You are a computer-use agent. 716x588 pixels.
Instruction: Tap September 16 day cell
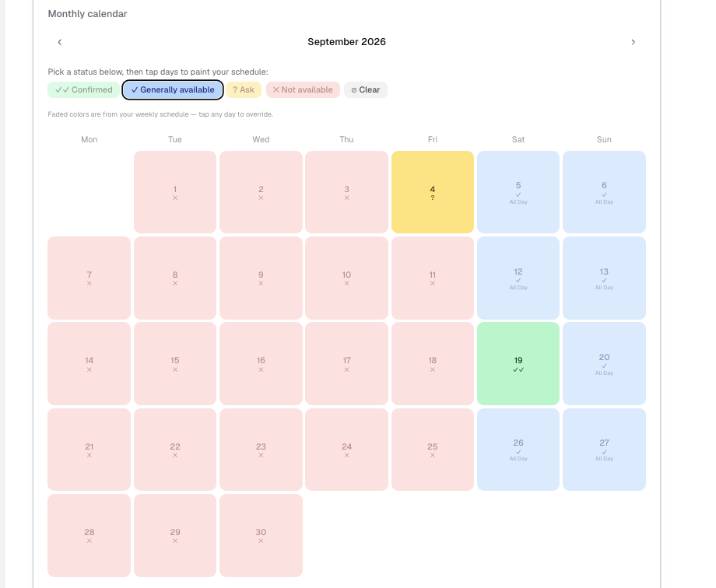tap(261, 364)
